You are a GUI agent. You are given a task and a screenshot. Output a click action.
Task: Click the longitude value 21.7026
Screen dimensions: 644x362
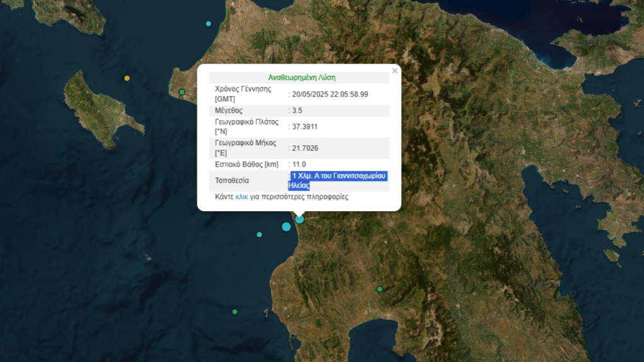click(x=305, y=148)
